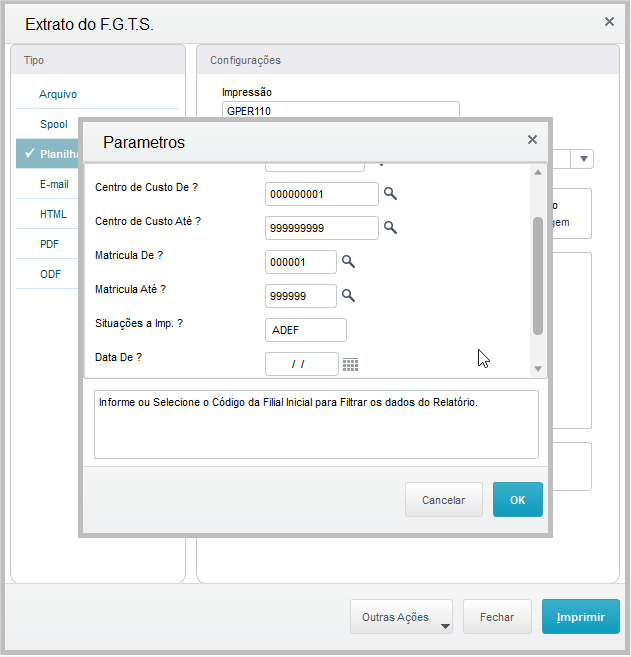Open lookup for Matricula De

(x=348, y=261)
